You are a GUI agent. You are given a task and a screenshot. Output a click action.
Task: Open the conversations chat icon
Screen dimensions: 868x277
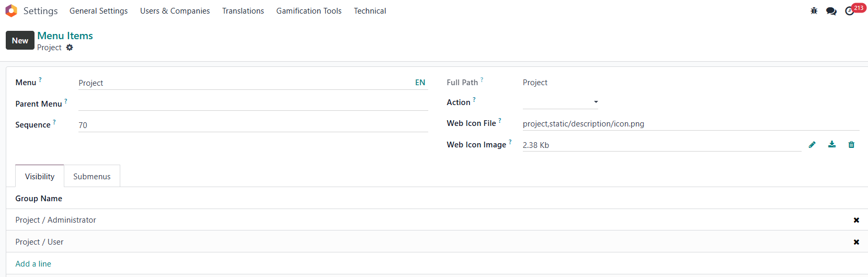(831, 11)
